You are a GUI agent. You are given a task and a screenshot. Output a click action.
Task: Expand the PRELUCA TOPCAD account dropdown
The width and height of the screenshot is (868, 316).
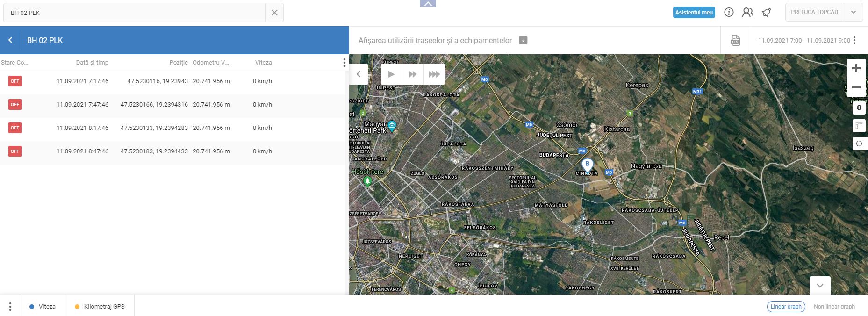coord(854,13)
